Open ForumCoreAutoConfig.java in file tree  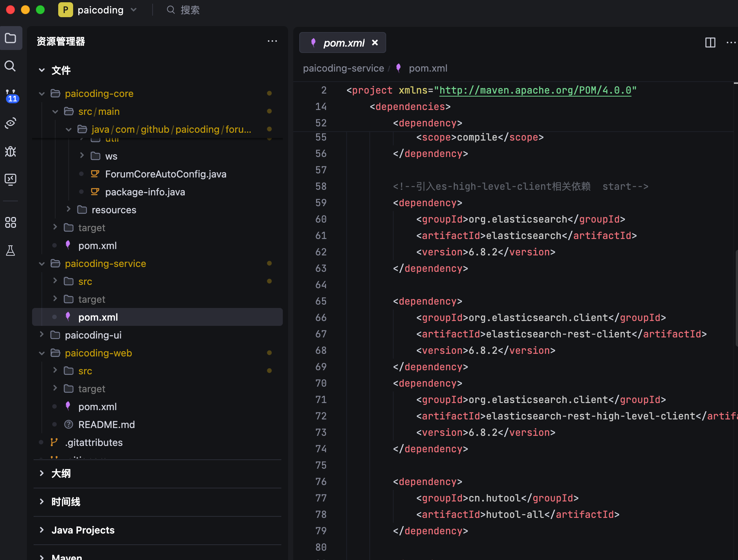[x=165, y=174]
